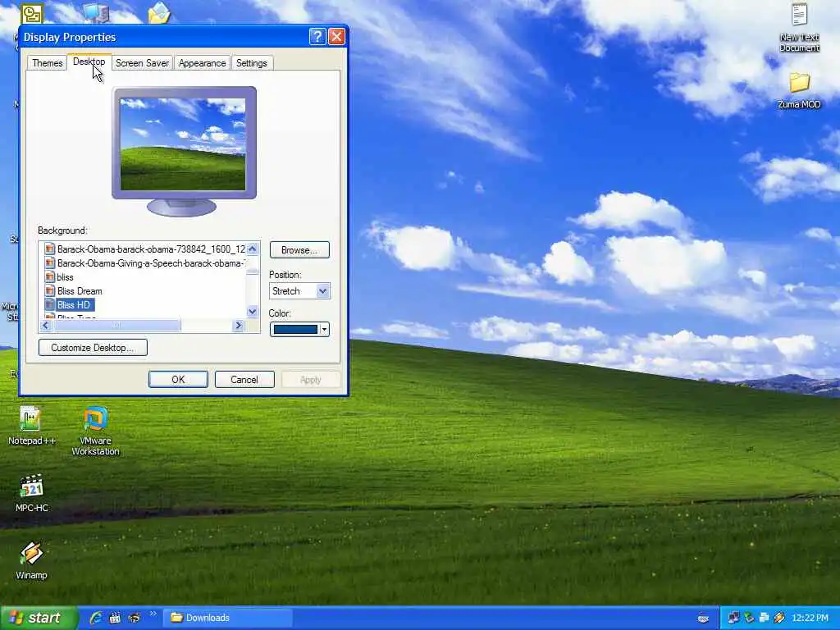The width and height of the screenshot is (840, 630).
Task: Click the folder icon above Display Properties
Action: [x=159, y=13]
